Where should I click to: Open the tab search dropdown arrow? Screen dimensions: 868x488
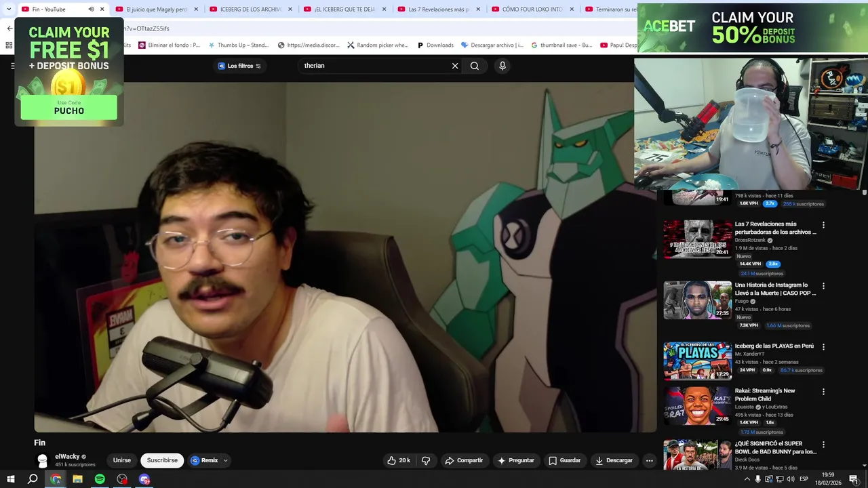9,9
